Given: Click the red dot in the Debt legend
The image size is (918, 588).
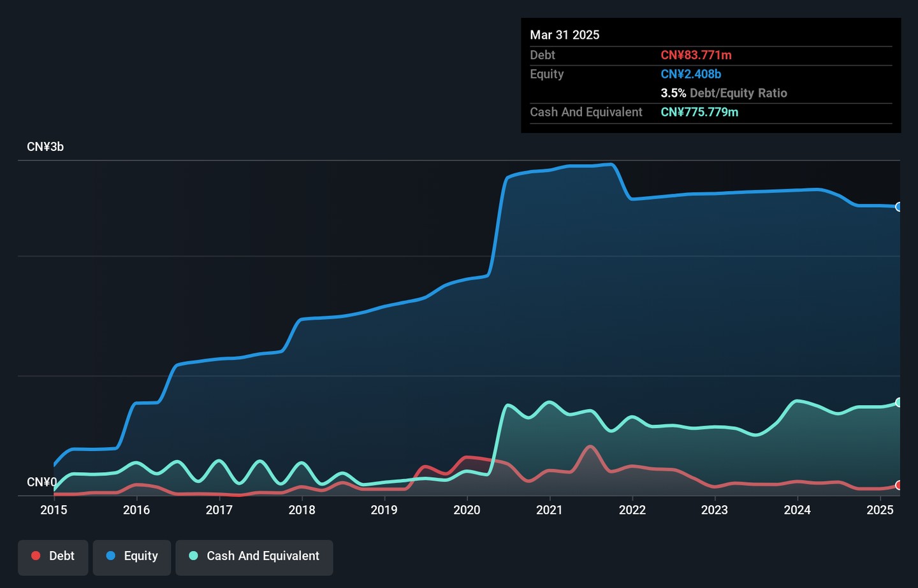Looking at the screenshot, I should coord(36,556).
